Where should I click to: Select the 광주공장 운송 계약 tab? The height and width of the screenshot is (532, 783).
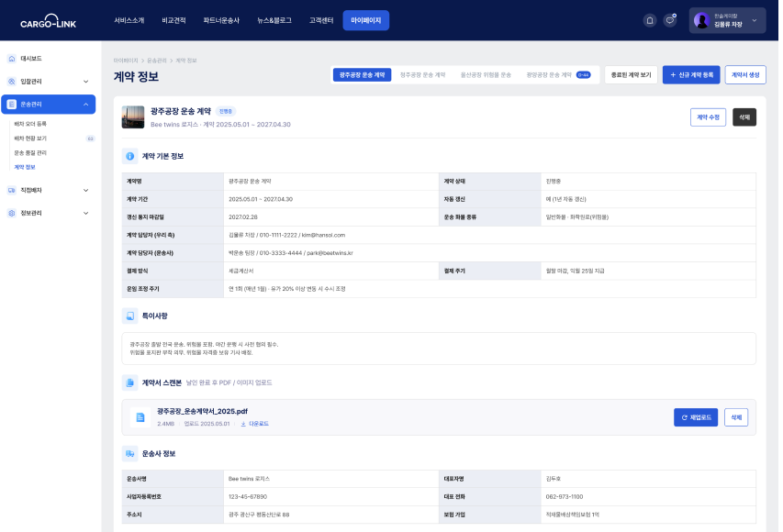click(362, 75)
